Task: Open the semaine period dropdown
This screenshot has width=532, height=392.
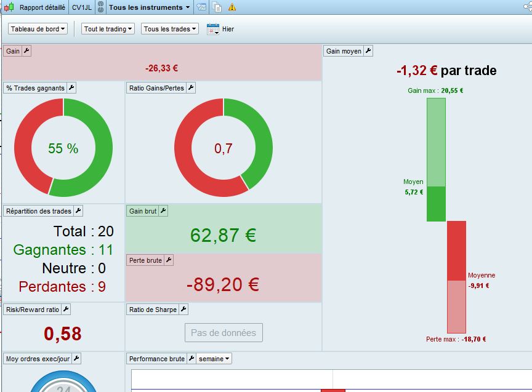Action: coord(214,359)
